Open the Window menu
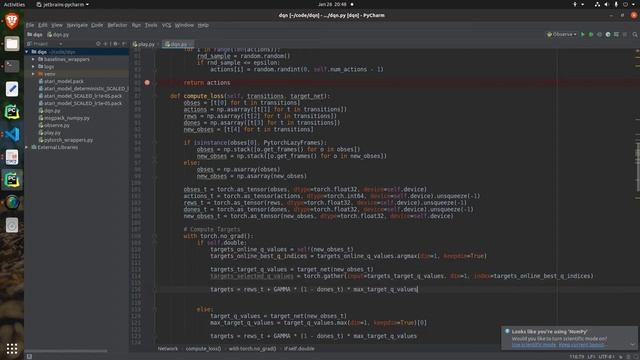Image resolution: width=640 pixels, height=360 pixels. (184, 25)
